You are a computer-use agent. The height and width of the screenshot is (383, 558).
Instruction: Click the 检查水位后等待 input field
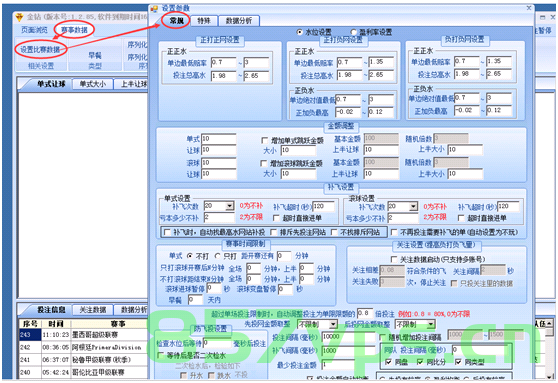coord(217,343)
